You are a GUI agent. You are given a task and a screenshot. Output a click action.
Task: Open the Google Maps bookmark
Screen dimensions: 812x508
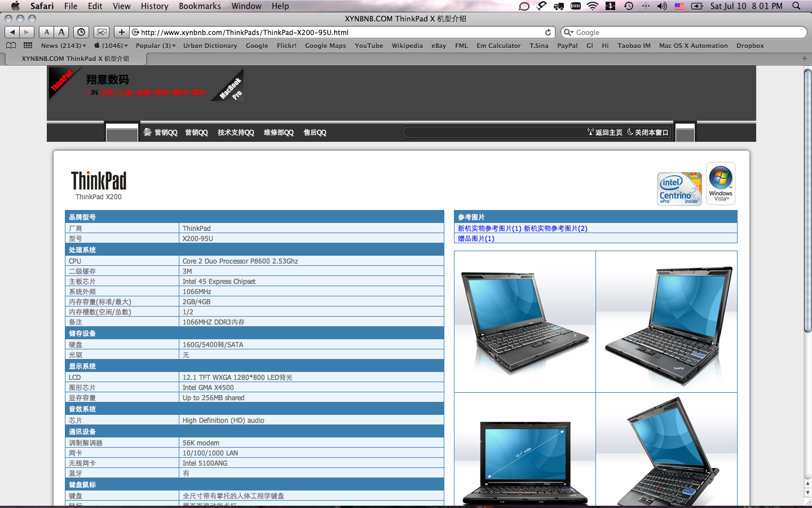point(325,46)
